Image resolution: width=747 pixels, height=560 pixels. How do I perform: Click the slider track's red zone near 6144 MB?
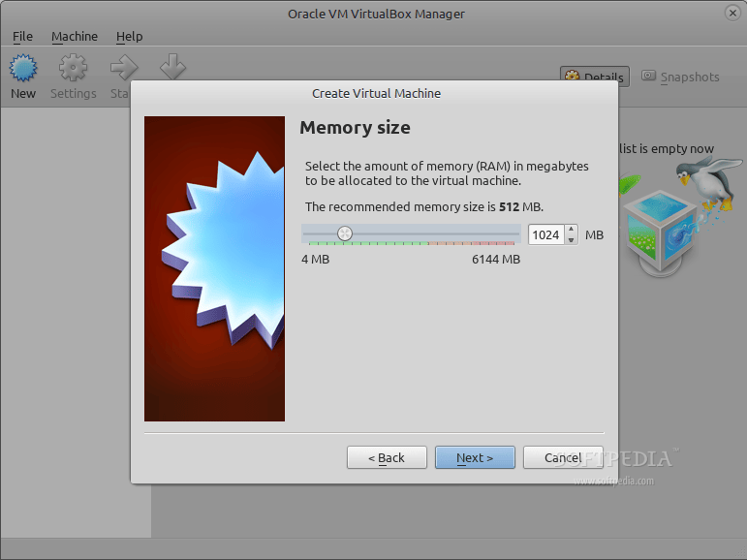[499, 234]
